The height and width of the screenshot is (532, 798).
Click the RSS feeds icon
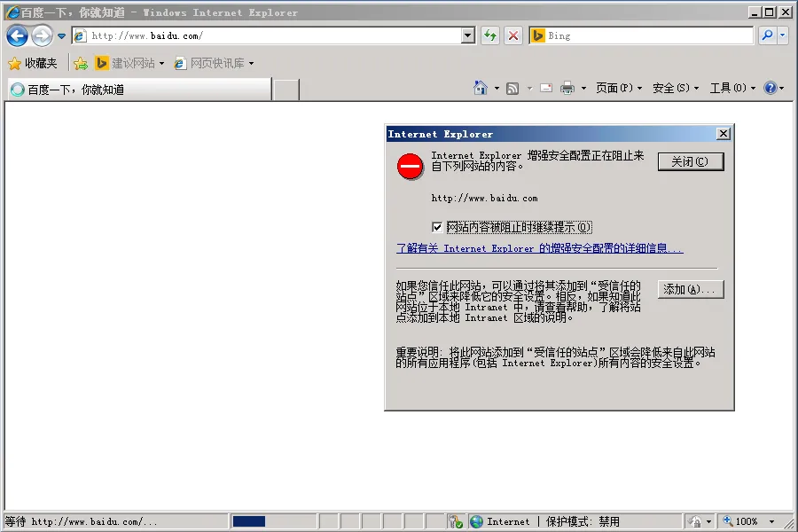pos(512,89)
